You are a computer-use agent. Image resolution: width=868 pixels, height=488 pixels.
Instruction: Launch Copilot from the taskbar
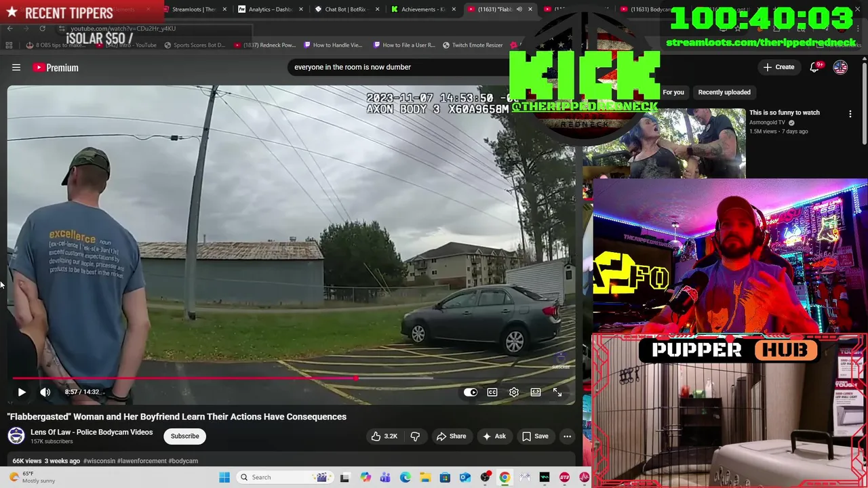(x=366, y=477)
